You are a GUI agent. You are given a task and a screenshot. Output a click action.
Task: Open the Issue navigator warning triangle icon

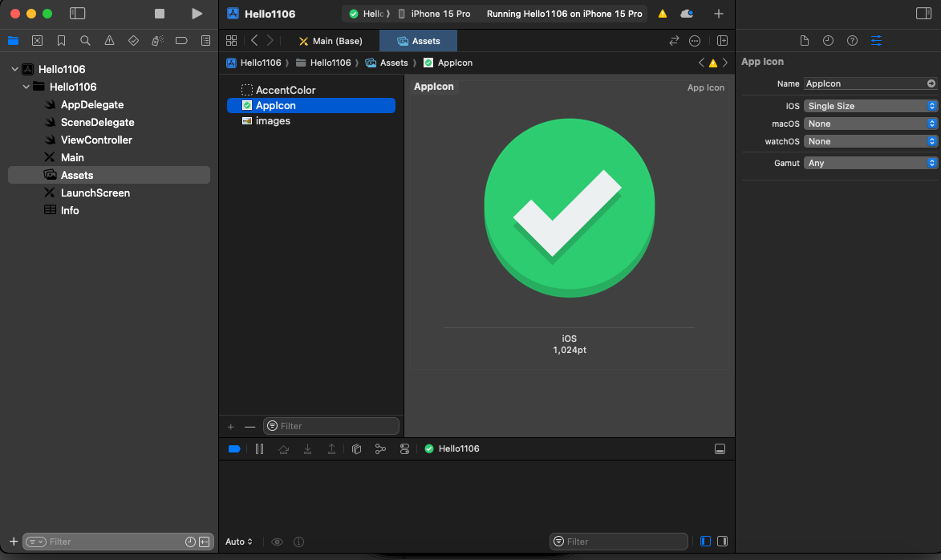pyautogui.click(x=109, y=40)
